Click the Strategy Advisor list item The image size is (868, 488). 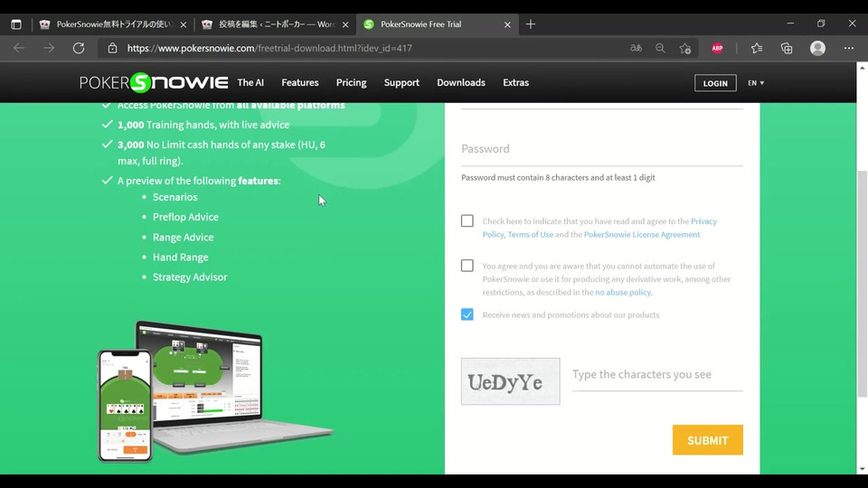[190, 277]
